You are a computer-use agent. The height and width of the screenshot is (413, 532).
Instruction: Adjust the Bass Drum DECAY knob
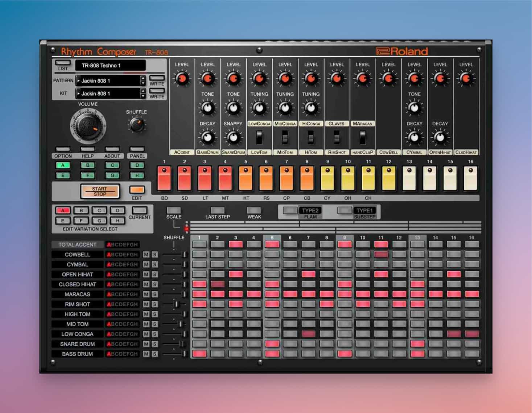tap(207, 138)
